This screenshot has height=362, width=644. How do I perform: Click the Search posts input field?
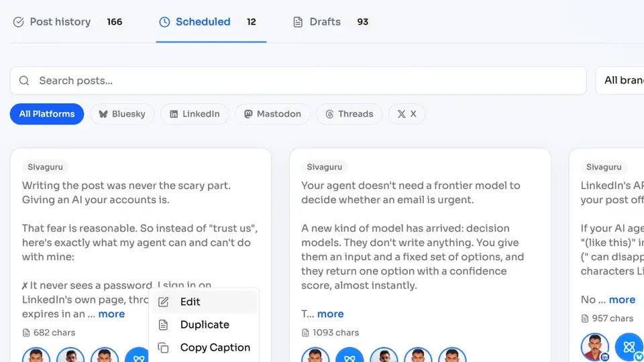coord(298,80)
